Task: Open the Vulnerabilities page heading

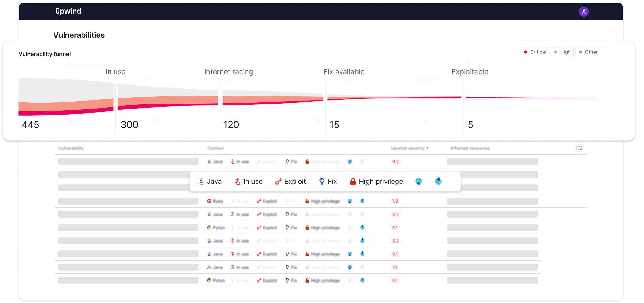Action: (x=79, y=35)
